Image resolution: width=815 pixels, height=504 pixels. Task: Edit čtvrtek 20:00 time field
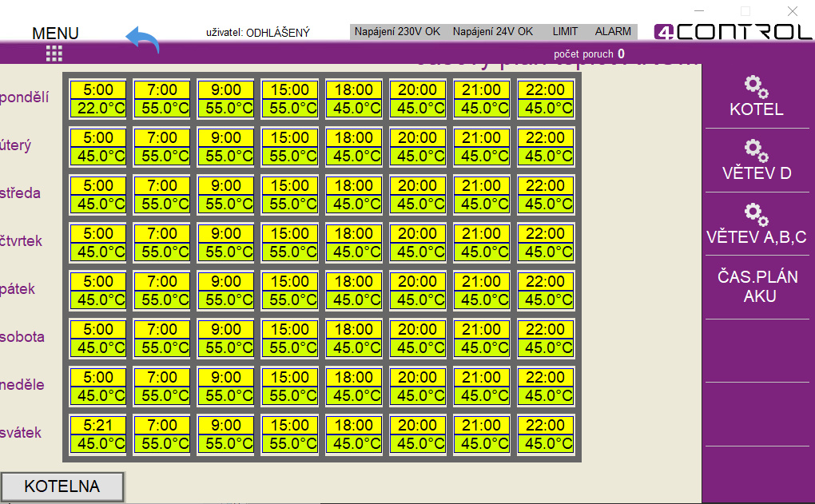tap(417, 233)
